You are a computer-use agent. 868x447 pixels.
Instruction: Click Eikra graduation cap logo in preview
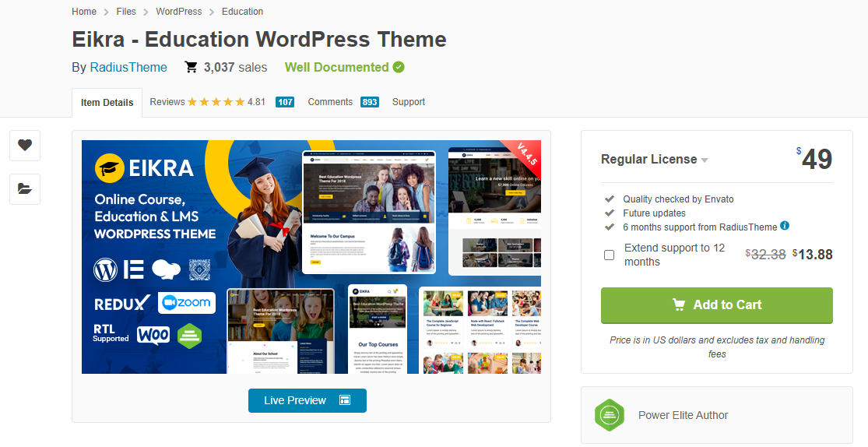109,168
